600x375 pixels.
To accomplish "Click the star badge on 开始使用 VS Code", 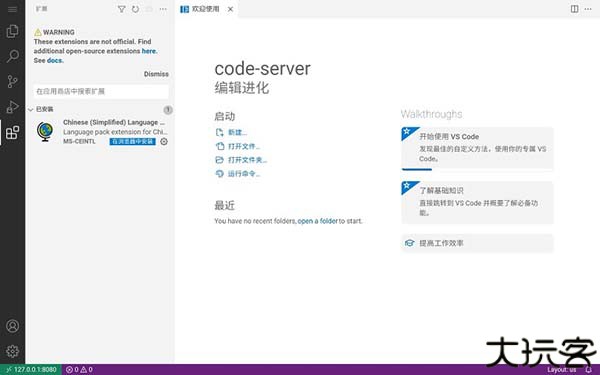I will click(407, 132).
